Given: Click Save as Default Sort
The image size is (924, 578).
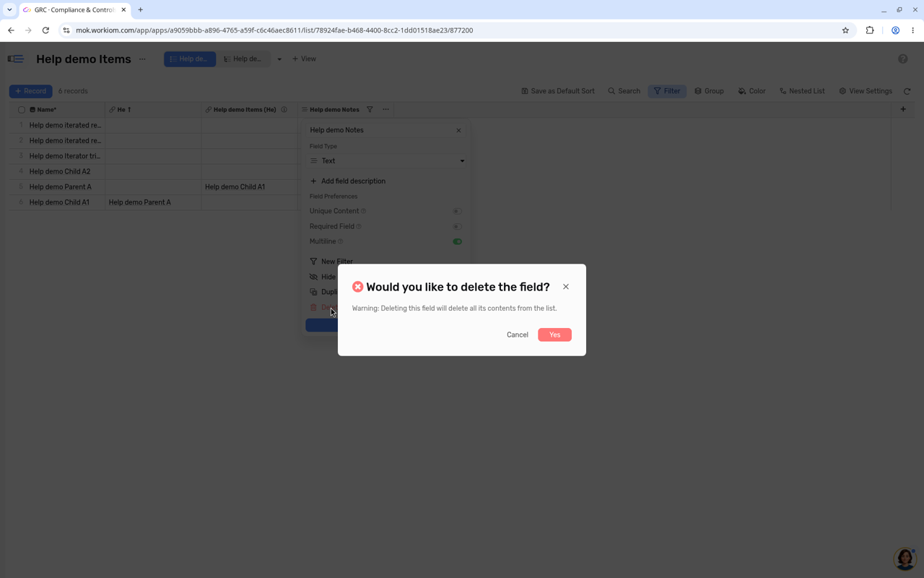Looking at the screenshot, I should pos(558,91).
